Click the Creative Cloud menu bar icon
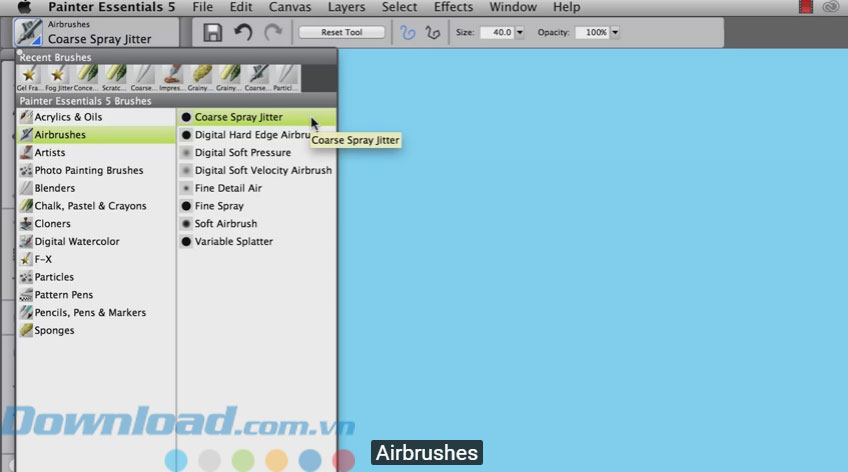This screenshot has height=472, width=848. point(831,7)
